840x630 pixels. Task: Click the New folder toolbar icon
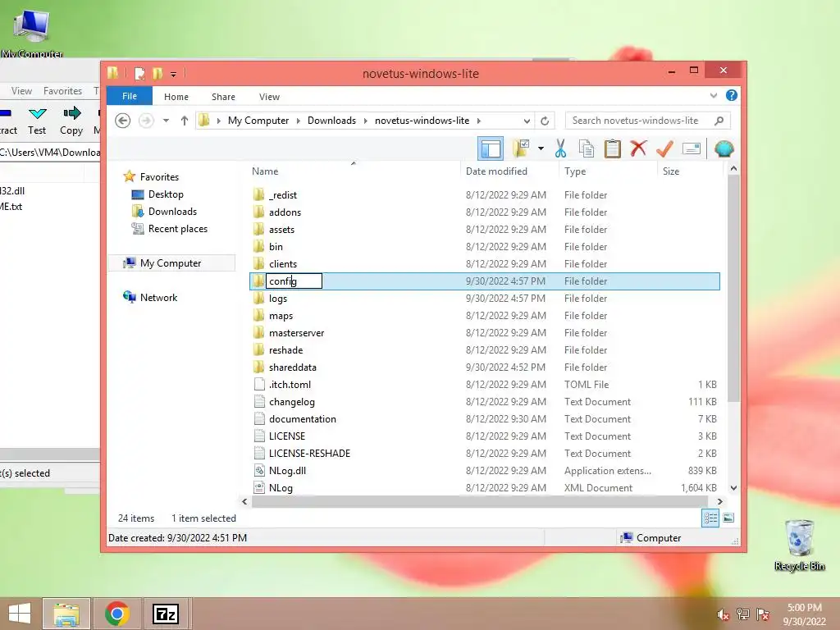pyautogui.click(x=521, y=148)
